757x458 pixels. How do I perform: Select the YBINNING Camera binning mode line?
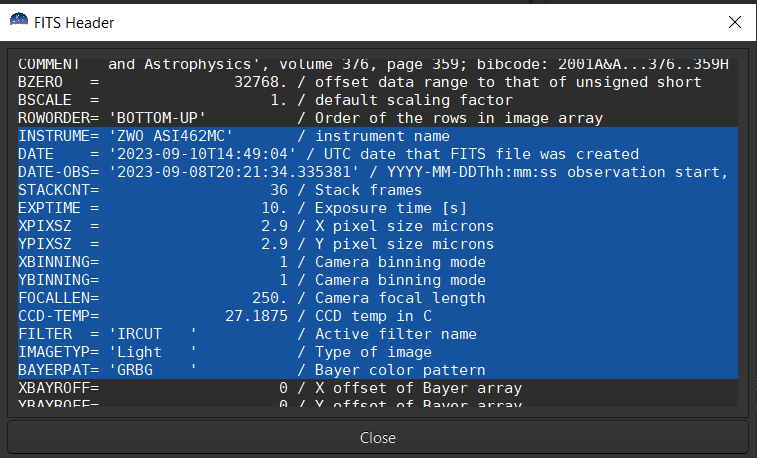(x=378, y=280)
